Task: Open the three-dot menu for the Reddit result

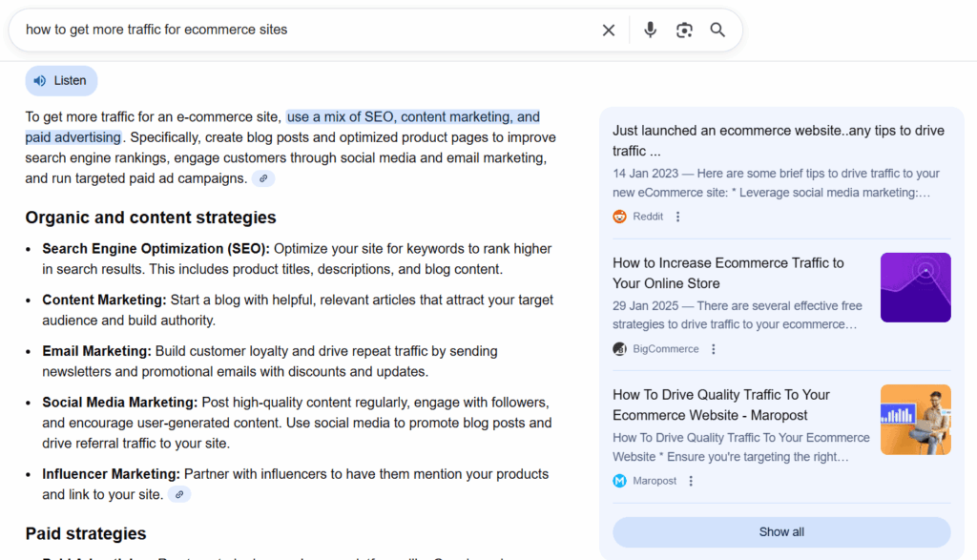Action: pos(677,217)
